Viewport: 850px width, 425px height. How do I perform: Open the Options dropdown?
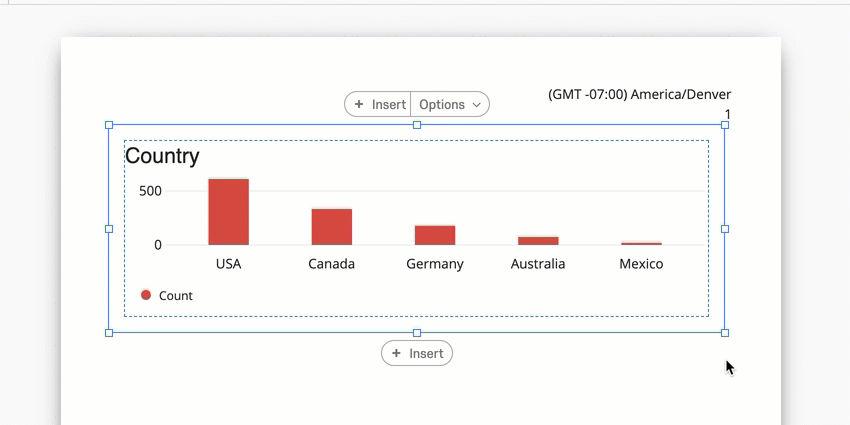pyautogui.click(x=450, y=104)
